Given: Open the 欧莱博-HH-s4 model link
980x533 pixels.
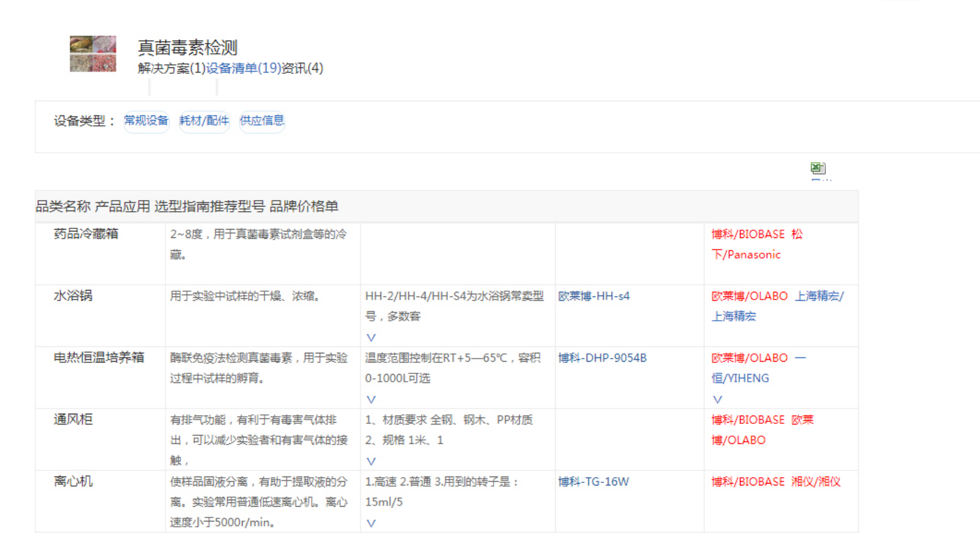Looking at the screenshot, I should pyautogui.click(x=594, y=296).
